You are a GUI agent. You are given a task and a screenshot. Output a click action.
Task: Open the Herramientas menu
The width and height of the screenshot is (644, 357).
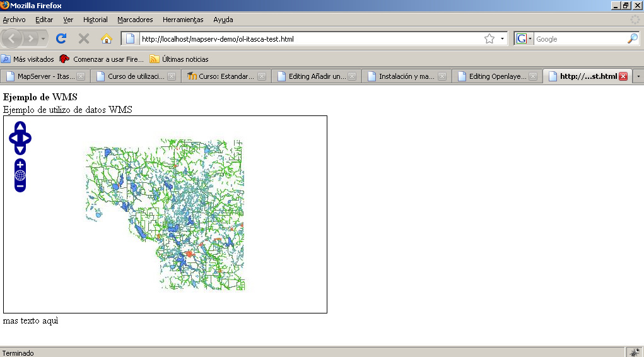[x=182, y=20]
